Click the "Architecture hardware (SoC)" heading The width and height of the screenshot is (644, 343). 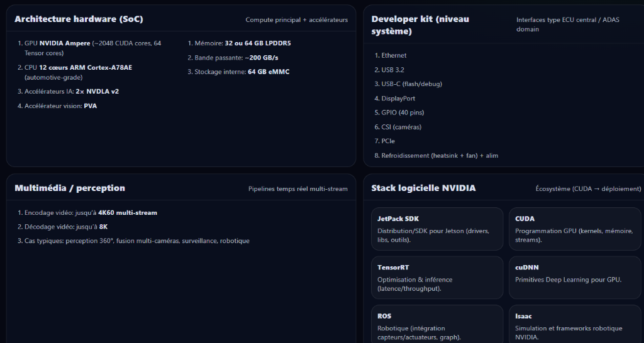(79, 19)
